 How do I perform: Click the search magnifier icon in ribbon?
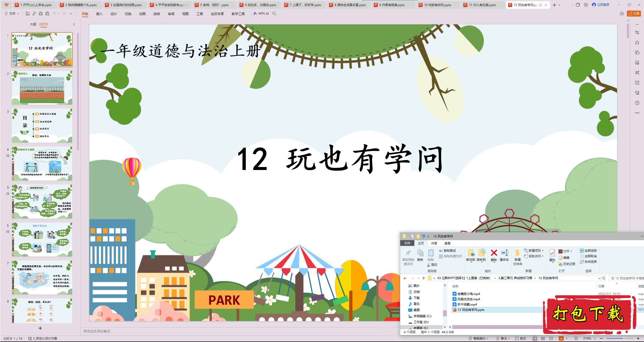click(274, 14)
